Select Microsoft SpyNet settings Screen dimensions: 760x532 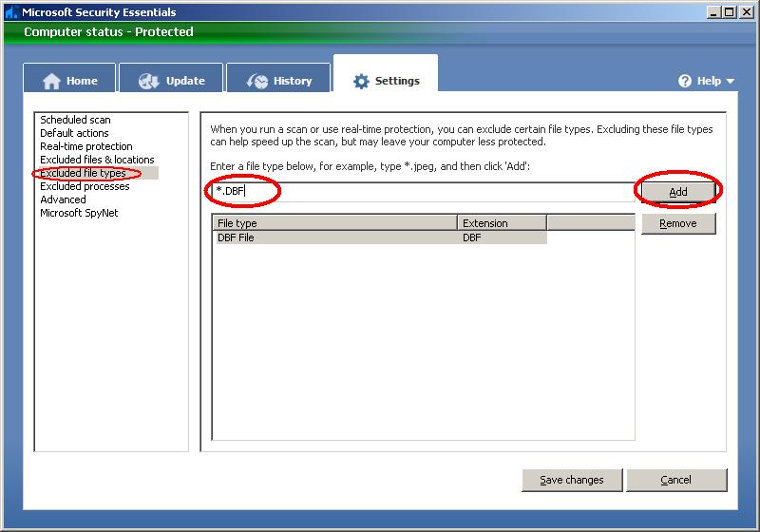(79, 213)
